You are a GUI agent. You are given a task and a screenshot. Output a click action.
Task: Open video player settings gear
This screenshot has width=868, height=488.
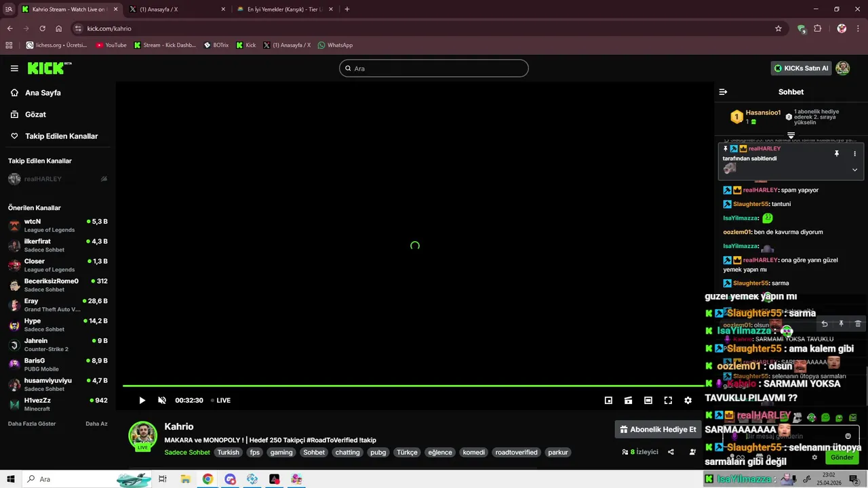pos(688,400)
